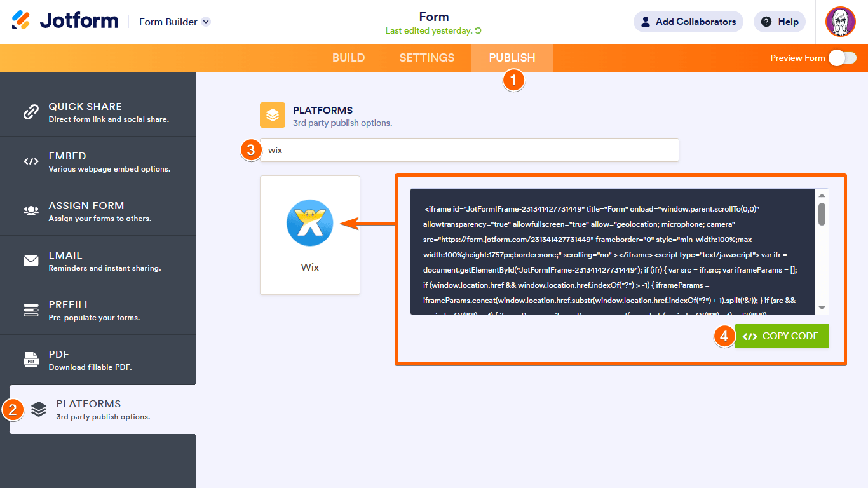This screenshot has height=488, width=868.
Task: Open the PDF download section
Action: point(98,360)
